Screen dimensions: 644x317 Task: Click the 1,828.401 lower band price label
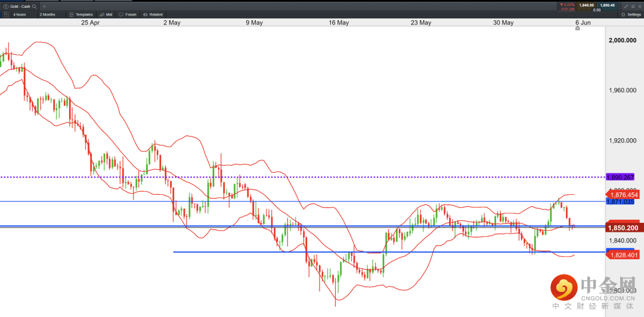click(x=624, y=255)
